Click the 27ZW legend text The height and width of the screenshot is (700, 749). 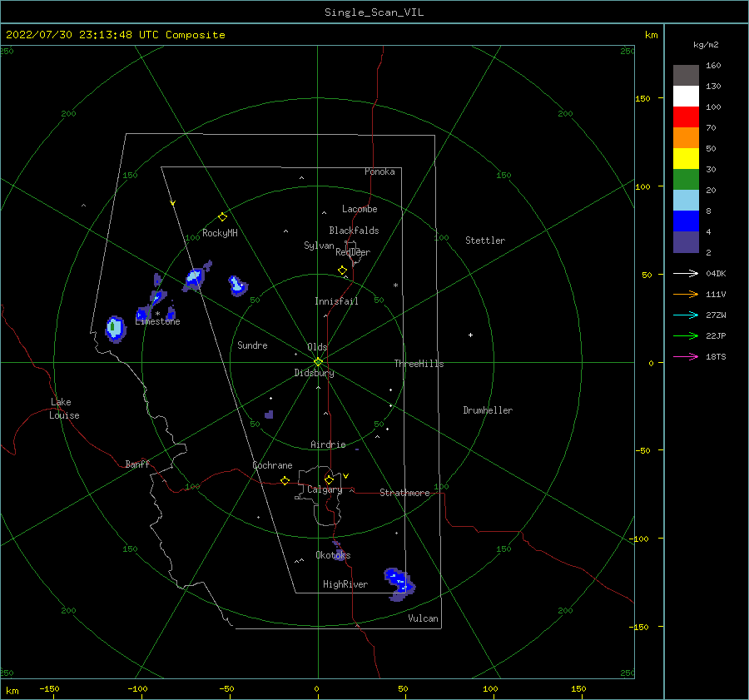716,315
